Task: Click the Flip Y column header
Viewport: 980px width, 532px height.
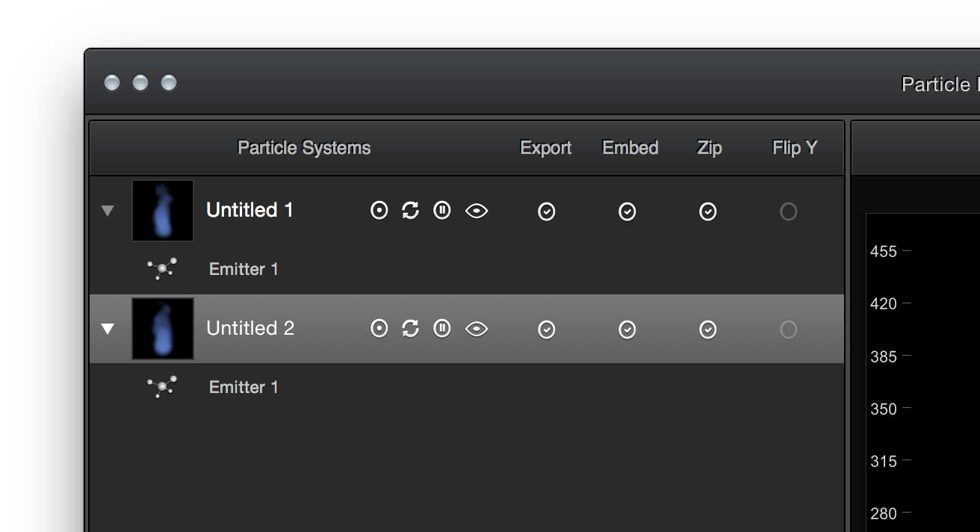Action: coord(795,148)
